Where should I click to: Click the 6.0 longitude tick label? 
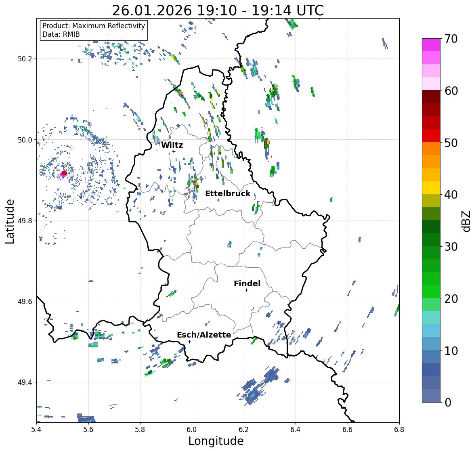[x=192, y=430]
